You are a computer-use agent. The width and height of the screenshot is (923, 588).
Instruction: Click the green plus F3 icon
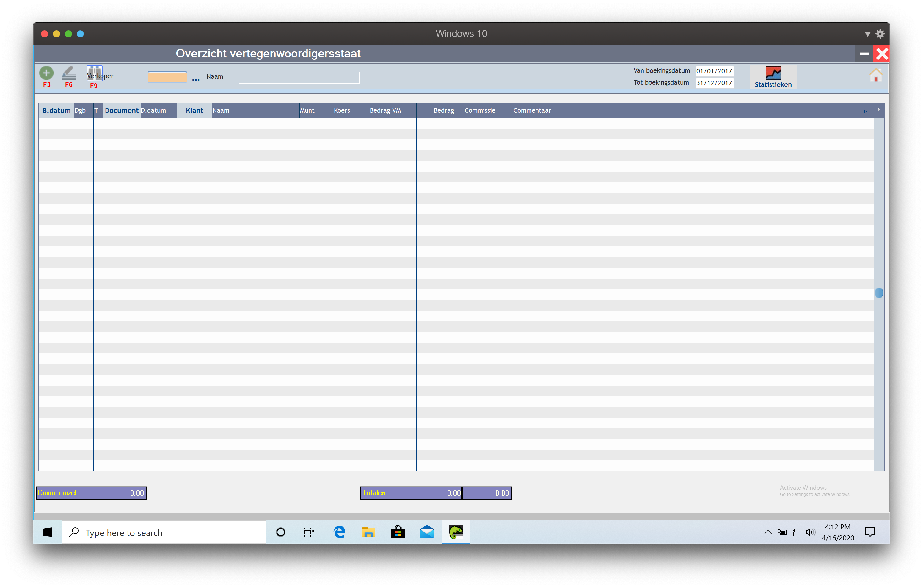pyautogui.click(x=46, y=73)
